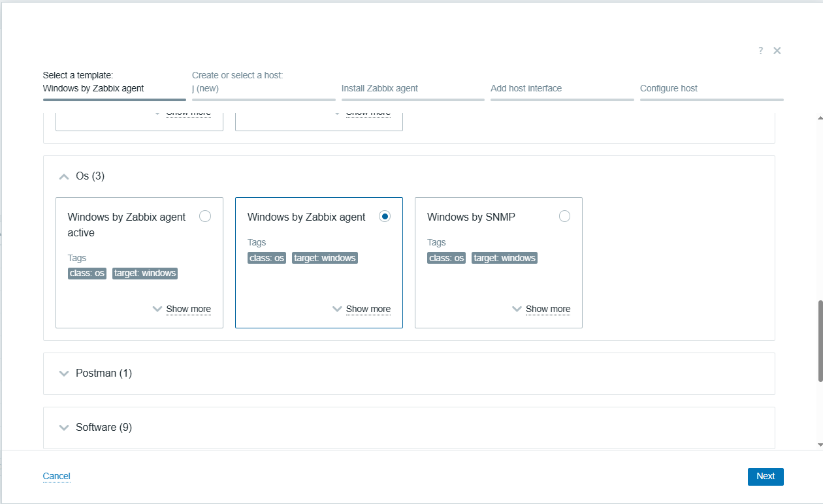Viewport: 823px width, 504px height.
Task: Go to Install Zabbix agent step
Action: (413, 89)
